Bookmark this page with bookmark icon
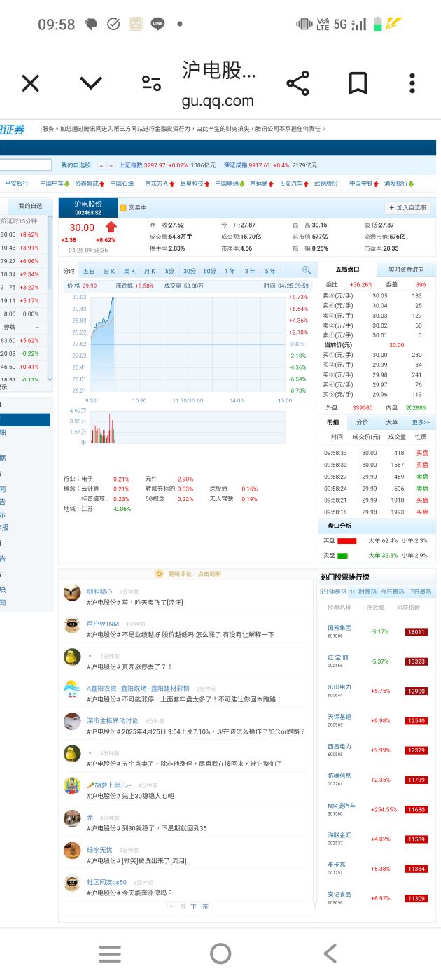The height and width of the screenshot is (980, 441). click(x=358, y=84)
